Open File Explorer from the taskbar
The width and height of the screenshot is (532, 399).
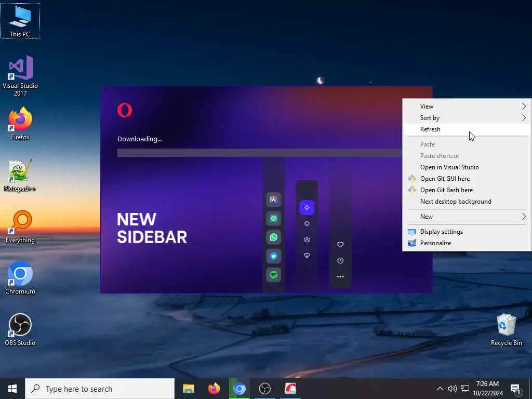coord(188,389)
